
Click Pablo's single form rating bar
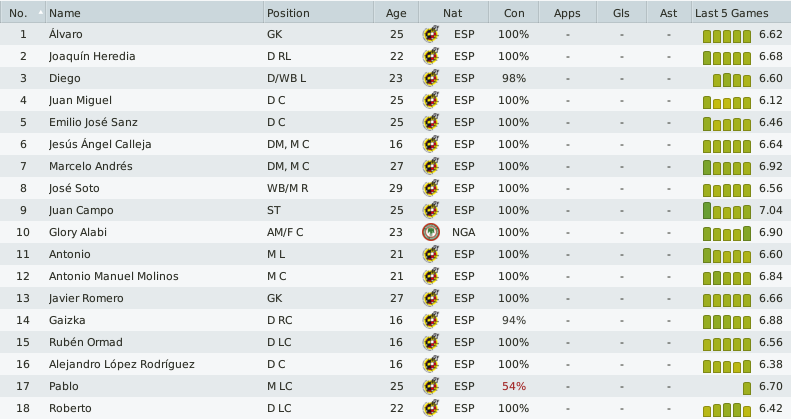click(x=747, y=388)
